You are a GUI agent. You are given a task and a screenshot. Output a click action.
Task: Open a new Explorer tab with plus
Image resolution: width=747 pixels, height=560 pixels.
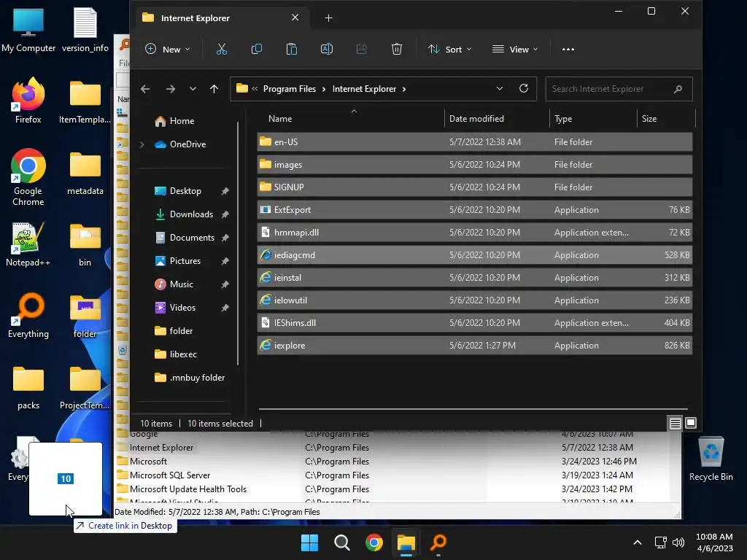328,18
